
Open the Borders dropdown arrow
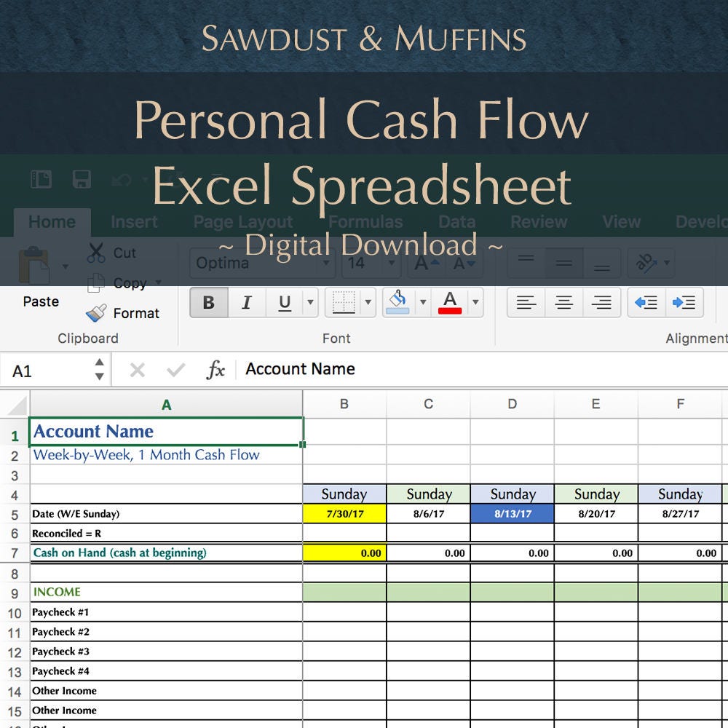(368, 300)
